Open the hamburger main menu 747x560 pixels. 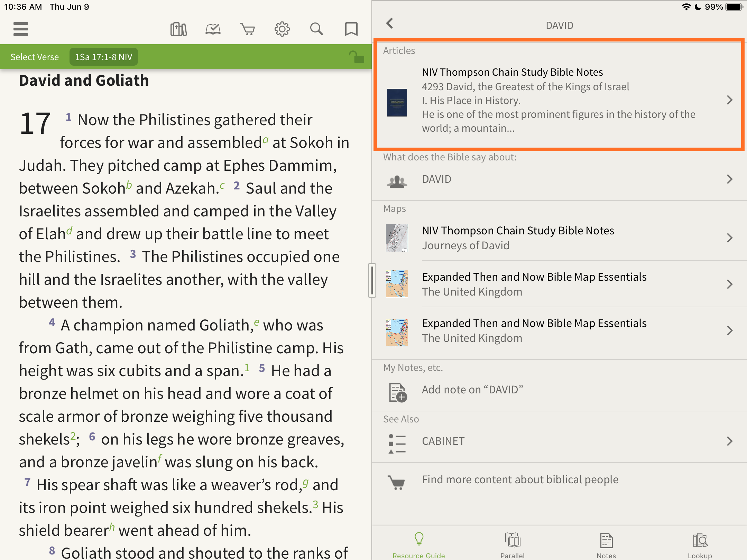(x=21, y=29)
